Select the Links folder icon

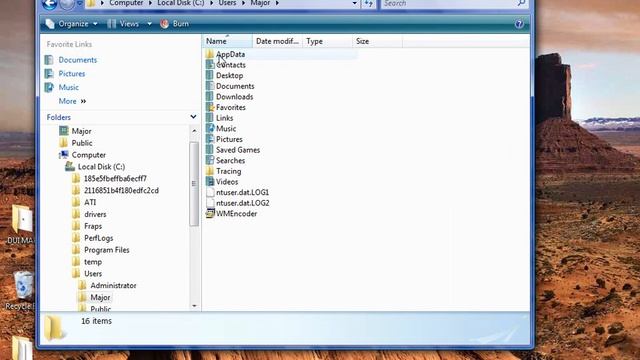click(210, 118)
